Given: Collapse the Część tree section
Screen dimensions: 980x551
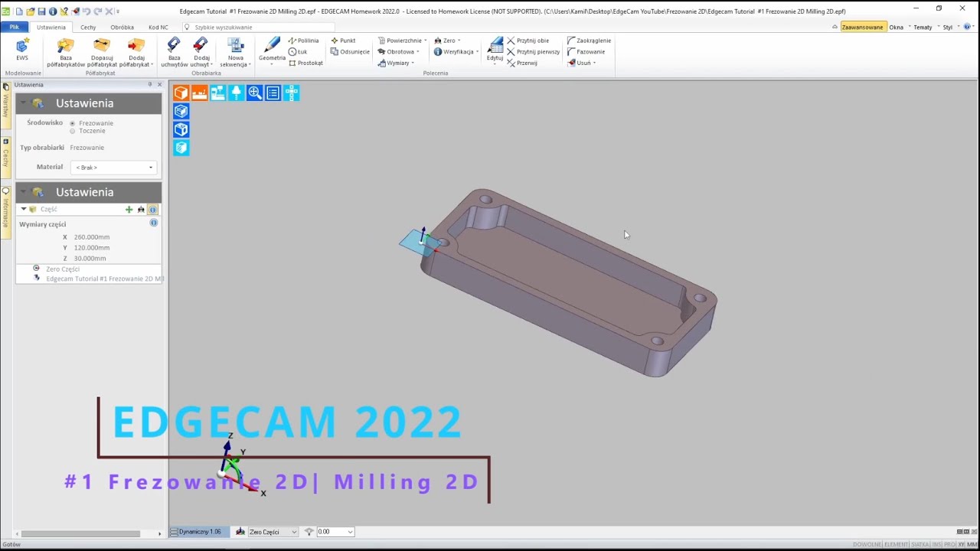Looking at the screenshot, I should point(24,209).
